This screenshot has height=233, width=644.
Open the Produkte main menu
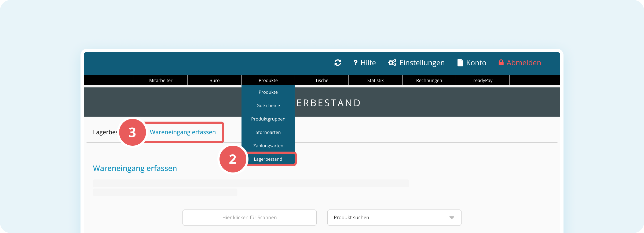click(268, 80)
